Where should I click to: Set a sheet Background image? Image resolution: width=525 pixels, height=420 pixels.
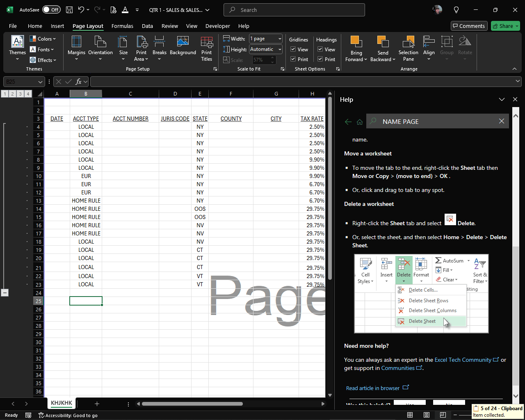click(x=183, y=46)
